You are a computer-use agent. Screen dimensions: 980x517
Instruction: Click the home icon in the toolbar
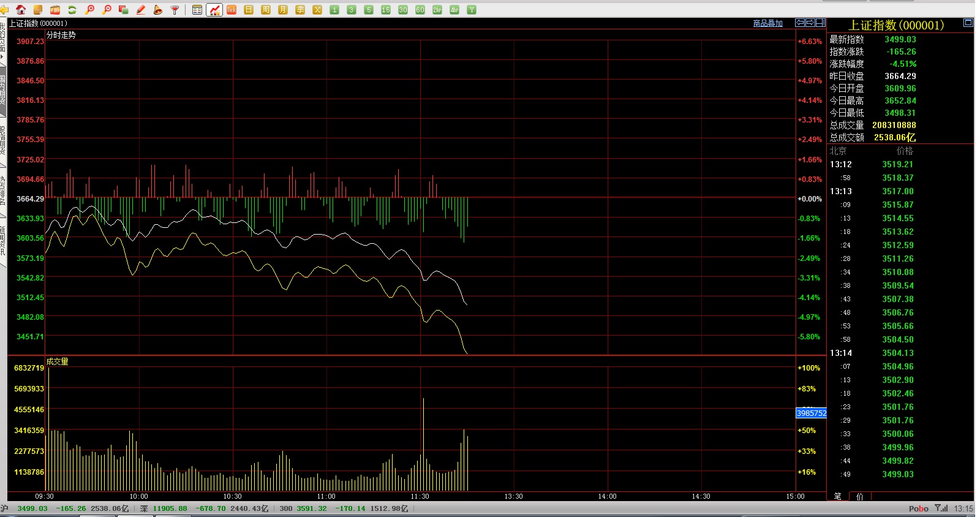point(21,10)
